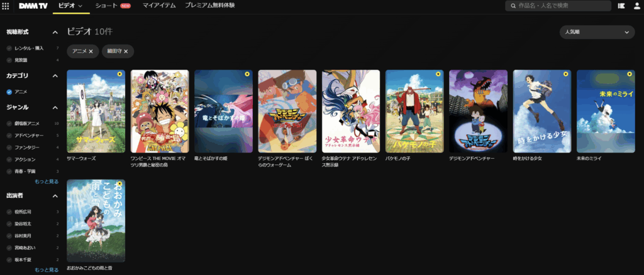
Task: Check the アドベンチャー genre filter
Action: (9, 135)
